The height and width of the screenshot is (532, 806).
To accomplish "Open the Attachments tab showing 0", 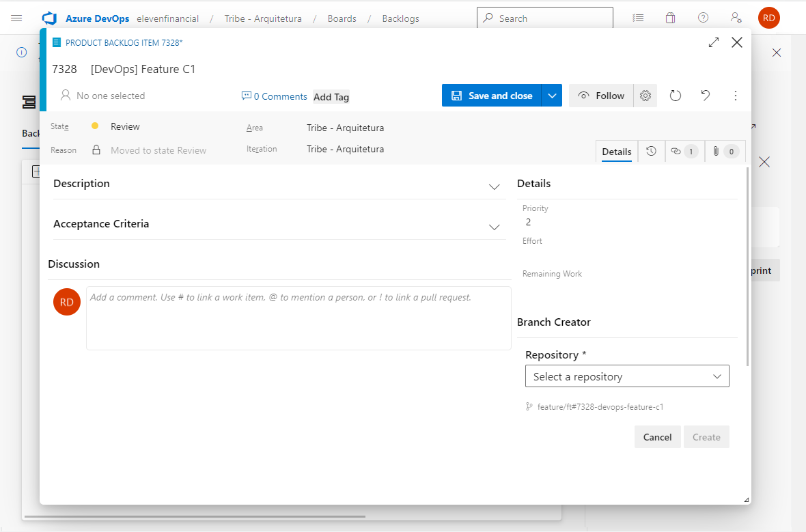I will click(725, 151).
